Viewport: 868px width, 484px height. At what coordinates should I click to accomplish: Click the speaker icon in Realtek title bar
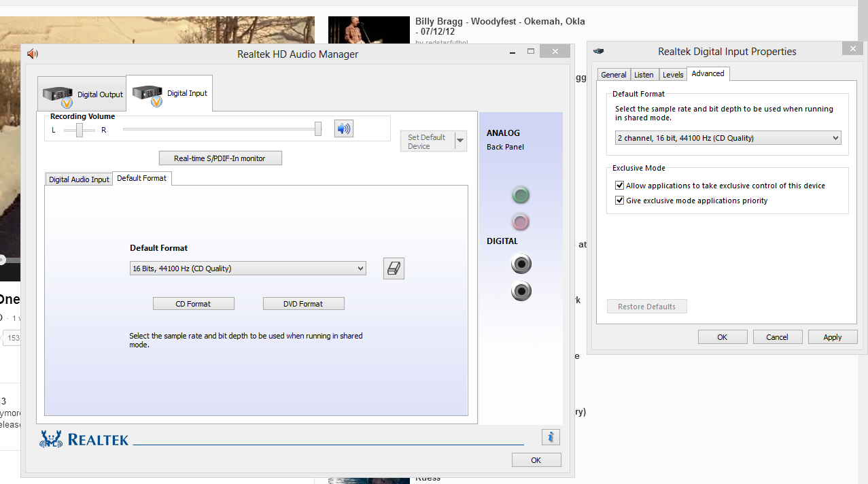pyautogui.click(x=33, y=54)
